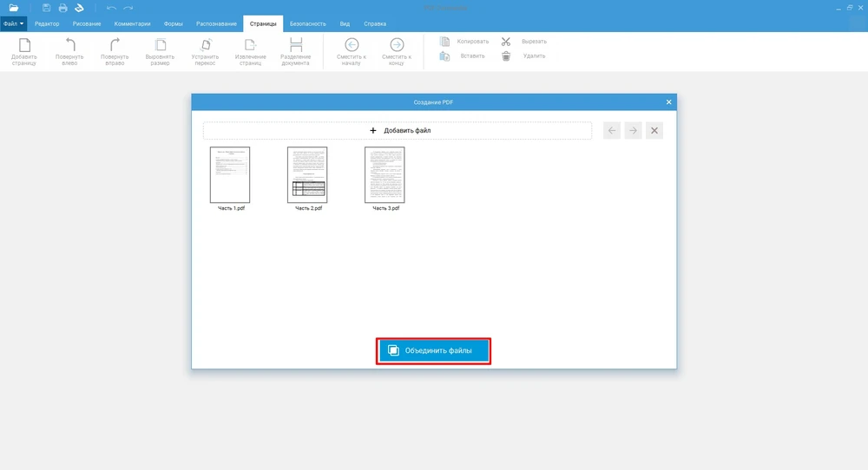The image size is (868, 470).
Task: Open the folder icon at top-left
Action: [13, 8]
